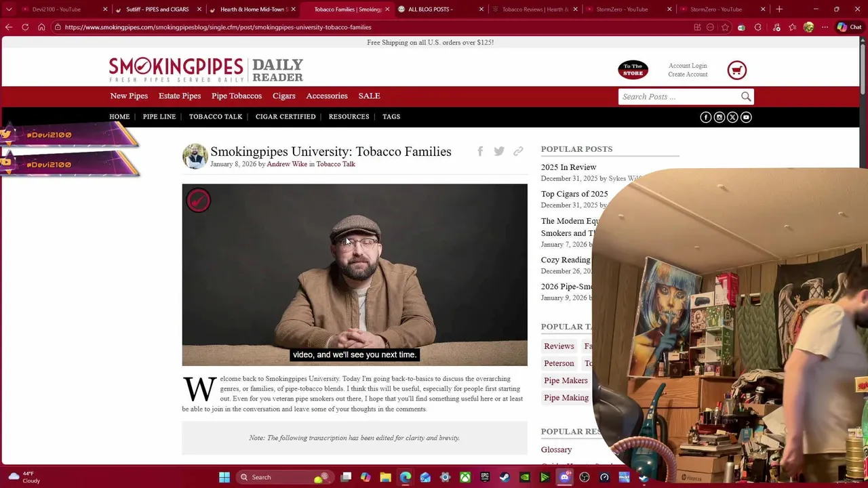Open Steam from the taskbar
The image size is (868, 488).
click(505, 477)
